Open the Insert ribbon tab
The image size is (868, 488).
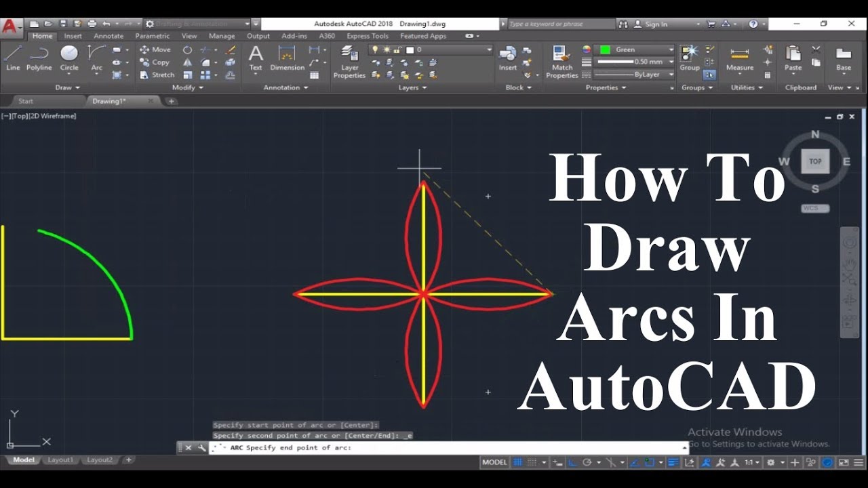[73, 36]
